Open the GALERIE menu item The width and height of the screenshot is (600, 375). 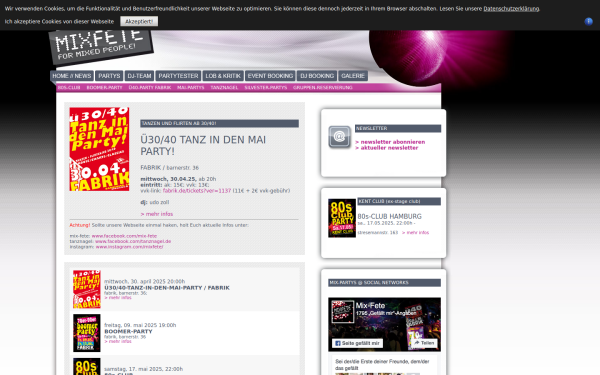353,76
